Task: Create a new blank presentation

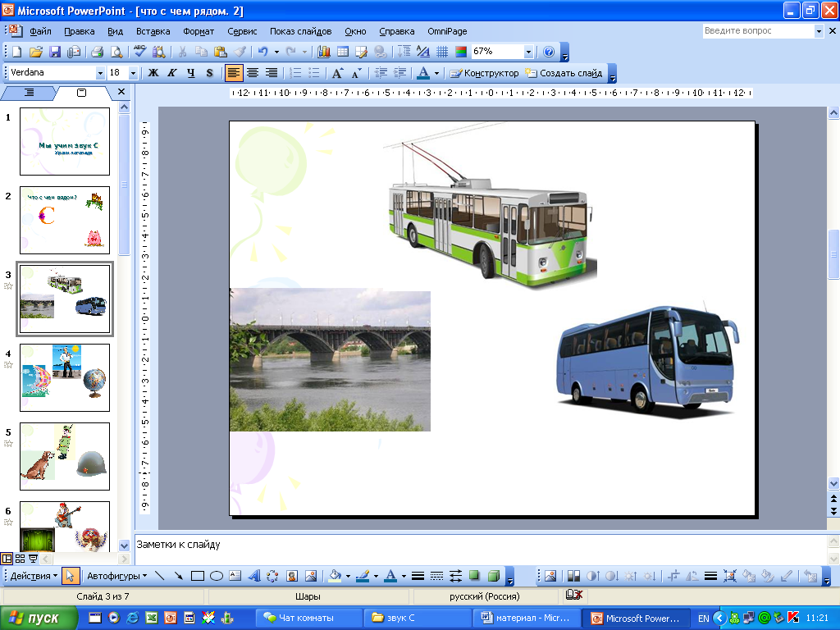Action: click(16, 52)
